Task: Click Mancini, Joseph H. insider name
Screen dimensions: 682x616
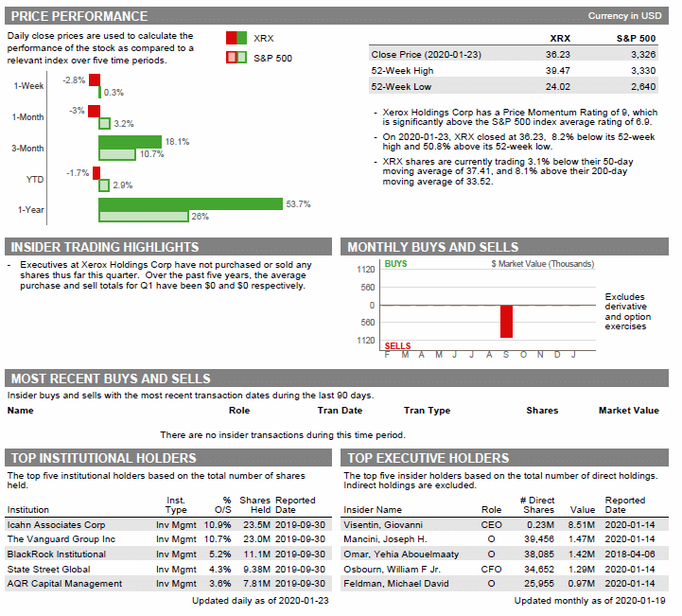Action: coord(385,539)
